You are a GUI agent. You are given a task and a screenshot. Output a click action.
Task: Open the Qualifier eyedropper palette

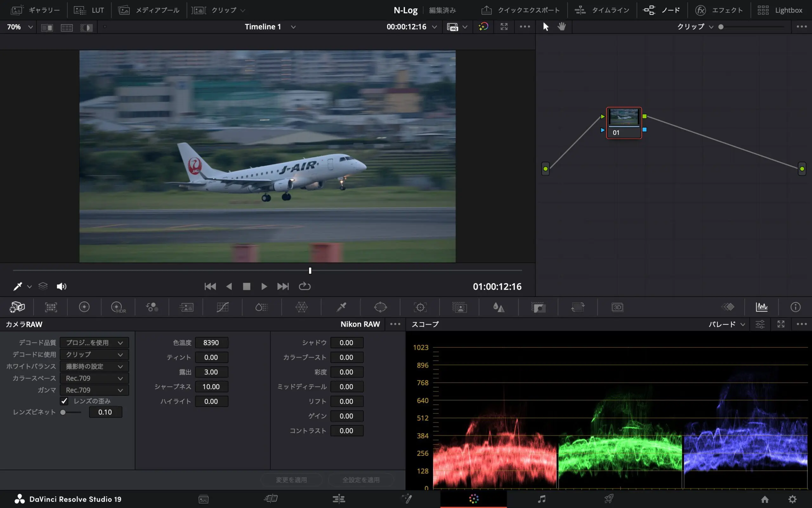341,307
